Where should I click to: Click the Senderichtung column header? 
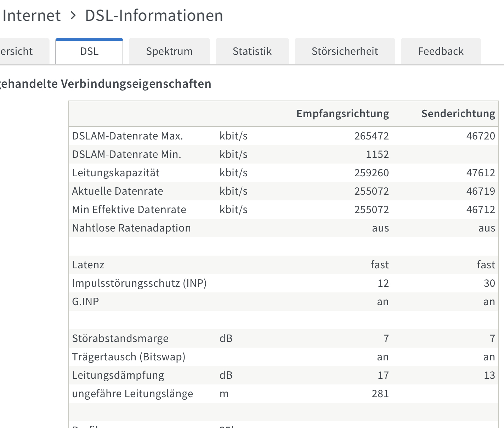pyautogui.click(x=458, y=114)
